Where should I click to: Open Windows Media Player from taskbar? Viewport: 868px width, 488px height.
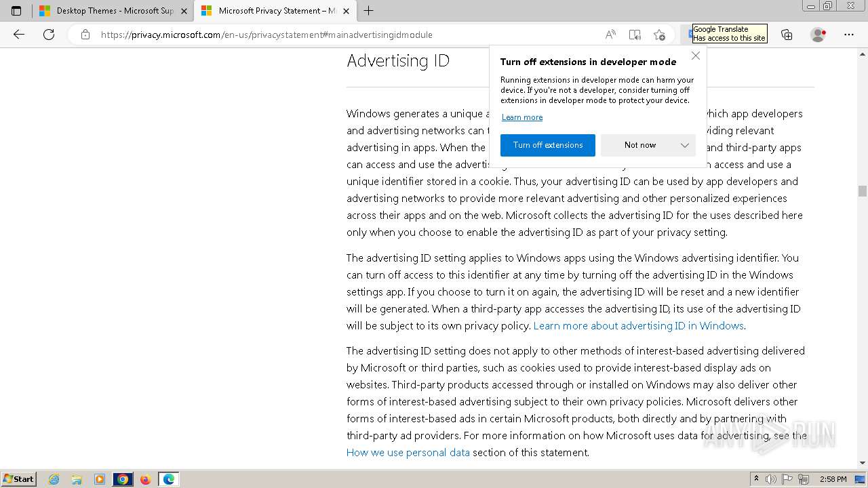(x=100, y=479)
